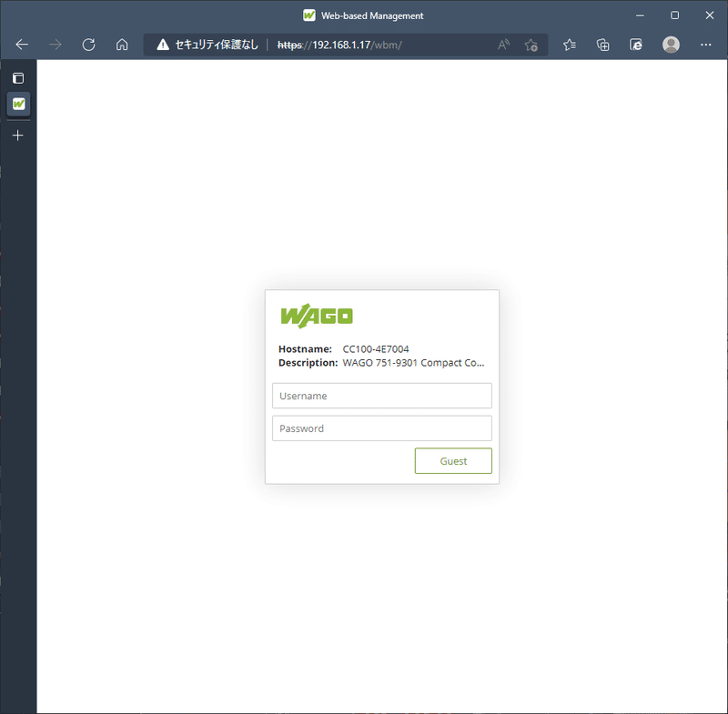Click the Password input field

coord(381,428)
